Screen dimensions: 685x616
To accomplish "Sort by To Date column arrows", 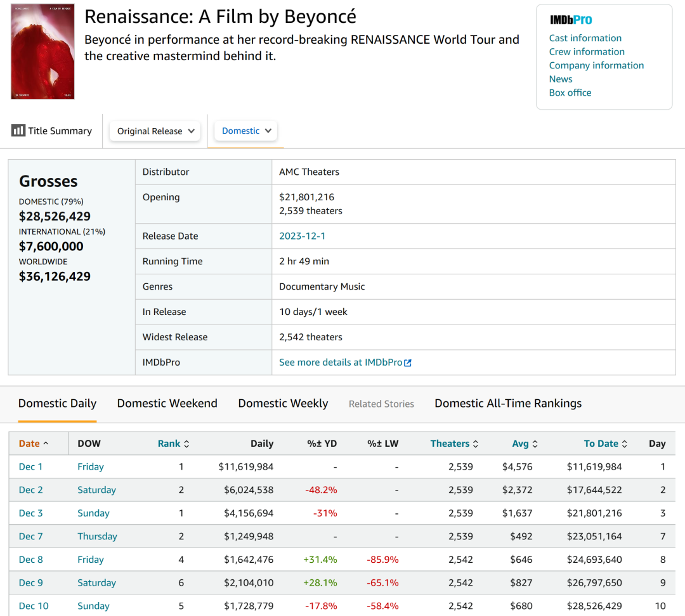I will (624, 444).
